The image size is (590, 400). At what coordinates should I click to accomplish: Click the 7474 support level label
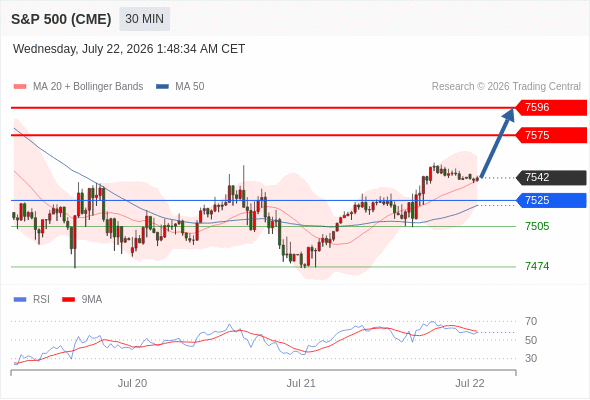click(537, 266)
